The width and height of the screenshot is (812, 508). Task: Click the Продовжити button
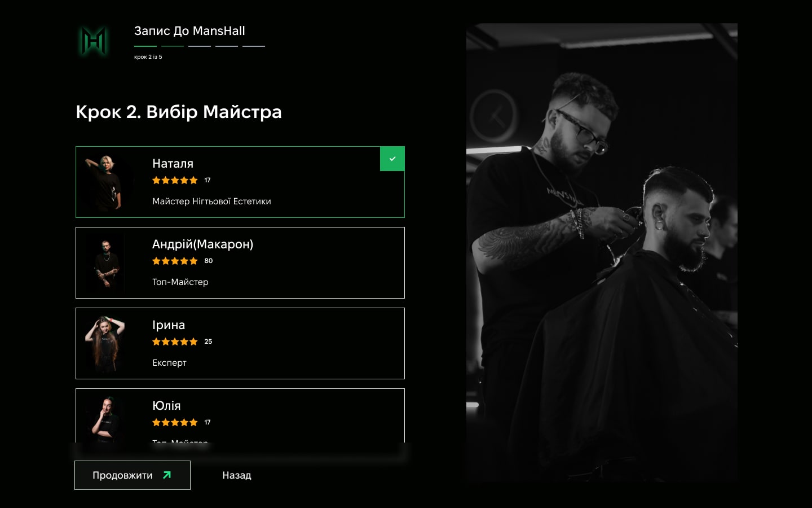[133, 475]
